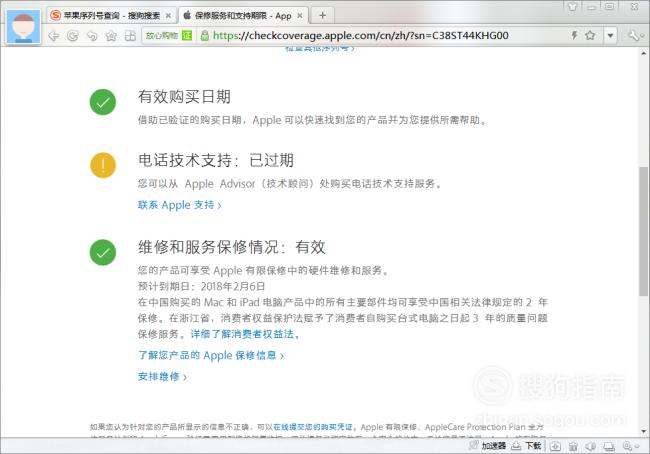Close the 苹果序列号查询 tab
Image resolution: width=650 pixels, height=454 pixels.
tap(168, 16)
